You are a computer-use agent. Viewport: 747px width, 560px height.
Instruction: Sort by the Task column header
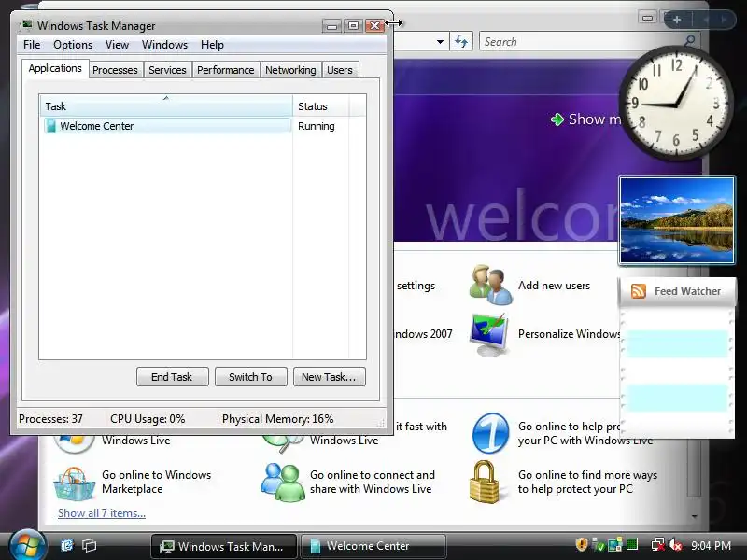point(166,106)
